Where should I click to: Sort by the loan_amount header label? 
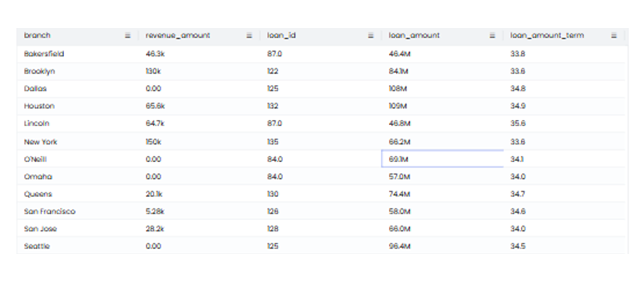coord(414,36)
